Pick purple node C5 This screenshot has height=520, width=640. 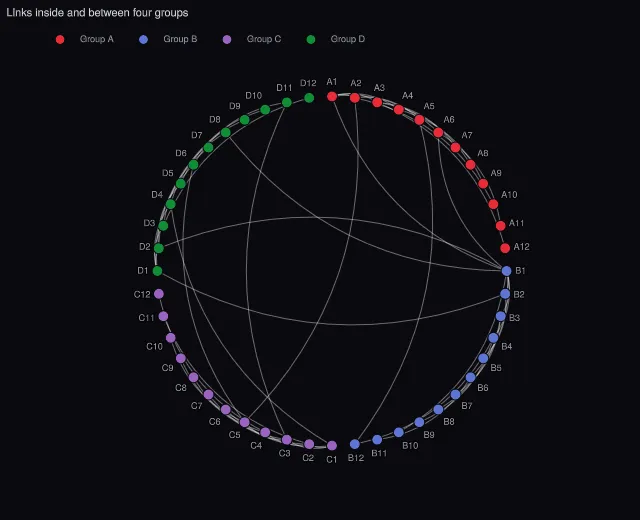[x=244, y=422]
